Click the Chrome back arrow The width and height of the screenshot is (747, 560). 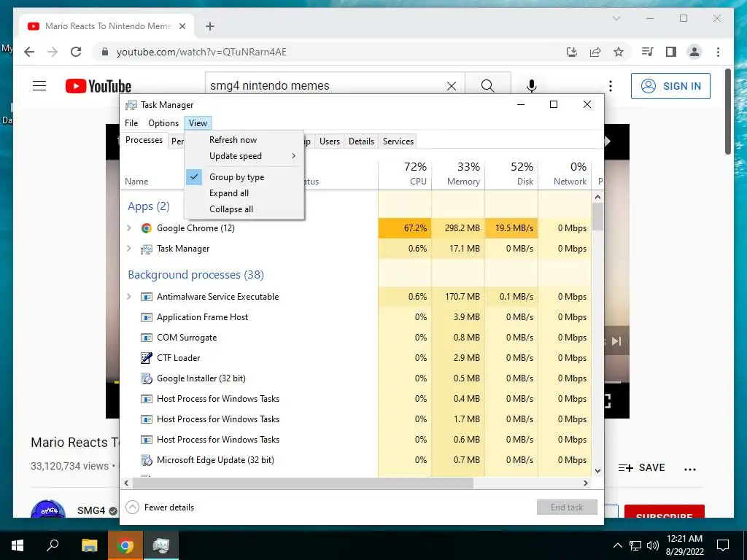[x=29, y=52]
